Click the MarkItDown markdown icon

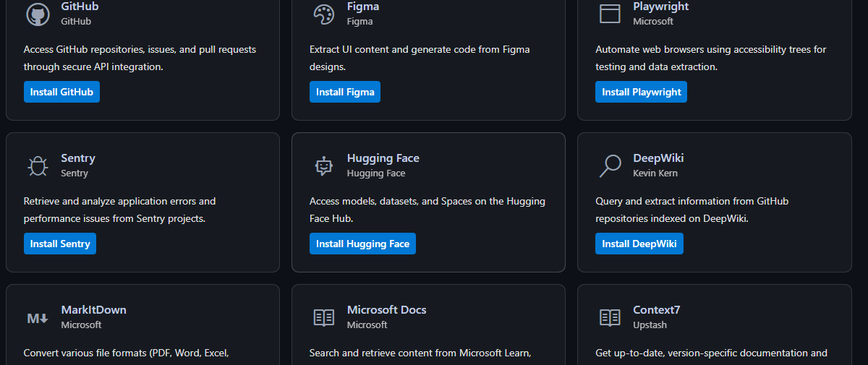coord(38,318)
